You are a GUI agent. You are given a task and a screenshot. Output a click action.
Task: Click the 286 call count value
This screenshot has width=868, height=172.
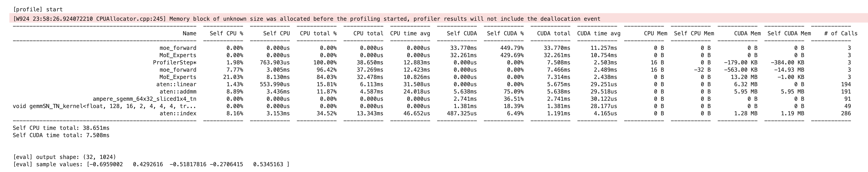point(845,114)
